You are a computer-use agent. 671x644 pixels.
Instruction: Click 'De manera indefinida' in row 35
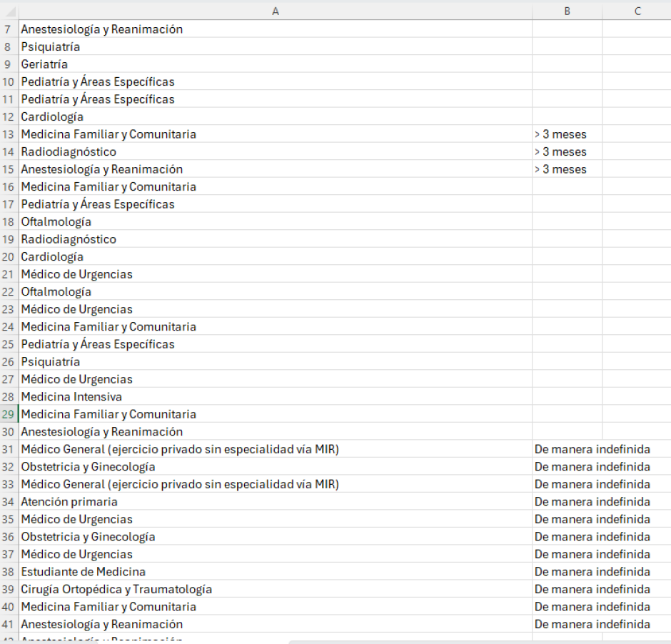click(x=592, y=520)
